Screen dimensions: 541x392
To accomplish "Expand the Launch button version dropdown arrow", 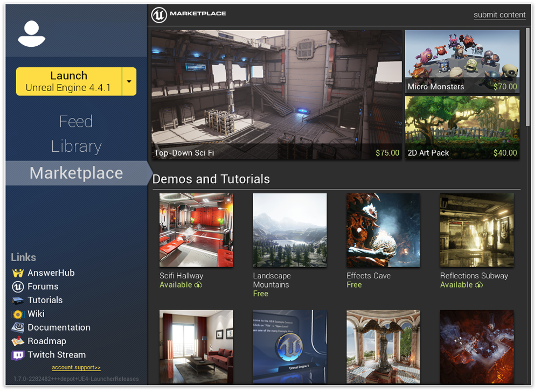I will 129,82.
